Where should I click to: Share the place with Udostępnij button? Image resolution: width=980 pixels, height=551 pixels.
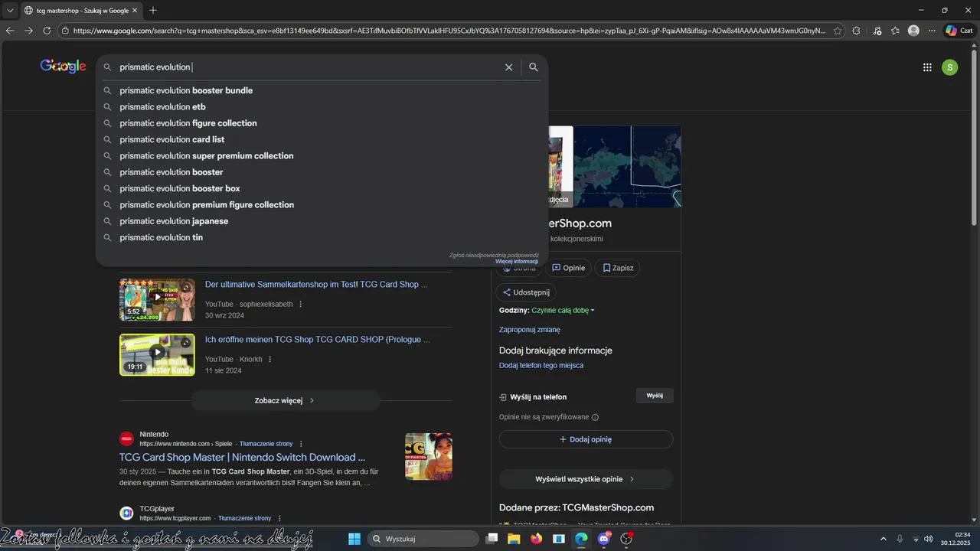(x=526, y=292)
